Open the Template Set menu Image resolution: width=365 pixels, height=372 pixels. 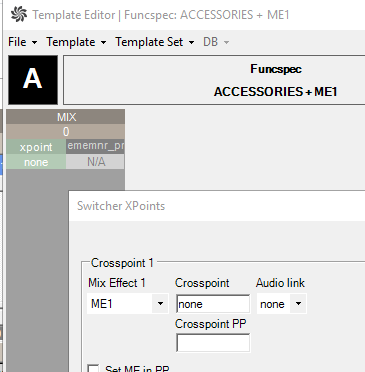pyautogui.click(x=155, y=42)
